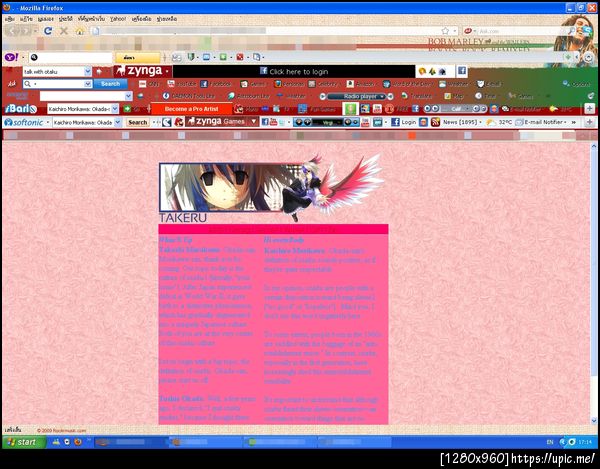Click Facebook Login on softonic toolbar
Screen dimensions: 600x469
coord(404,122)
